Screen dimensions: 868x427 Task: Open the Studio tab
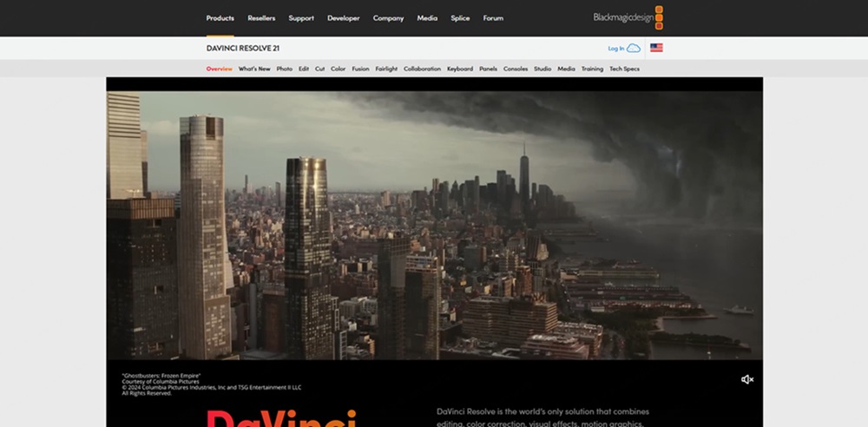pos(542,69)
